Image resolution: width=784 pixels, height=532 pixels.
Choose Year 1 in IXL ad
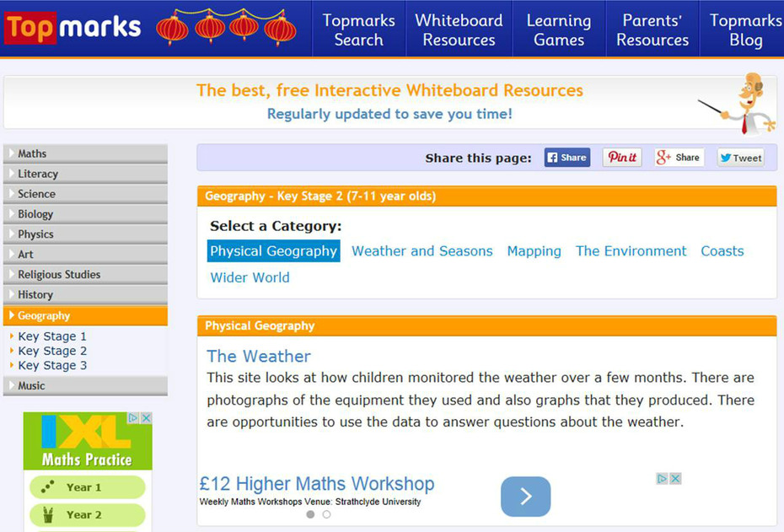88,487
